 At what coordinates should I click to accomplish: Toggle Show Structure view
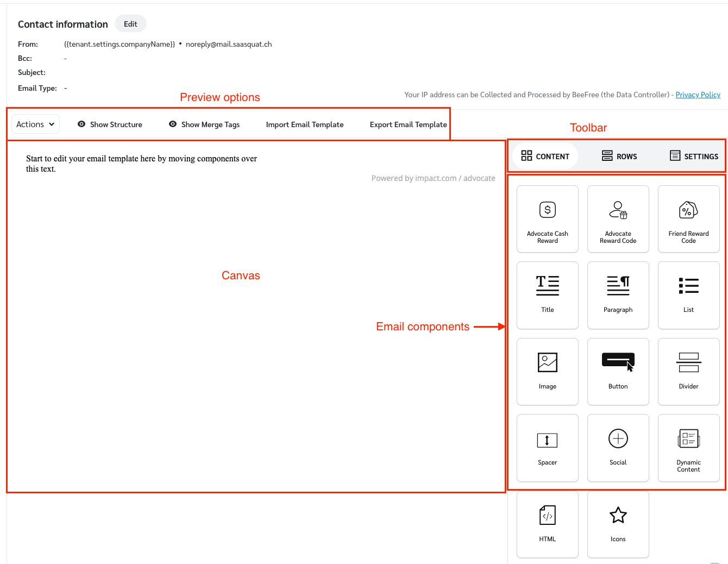tap(110, 124)
